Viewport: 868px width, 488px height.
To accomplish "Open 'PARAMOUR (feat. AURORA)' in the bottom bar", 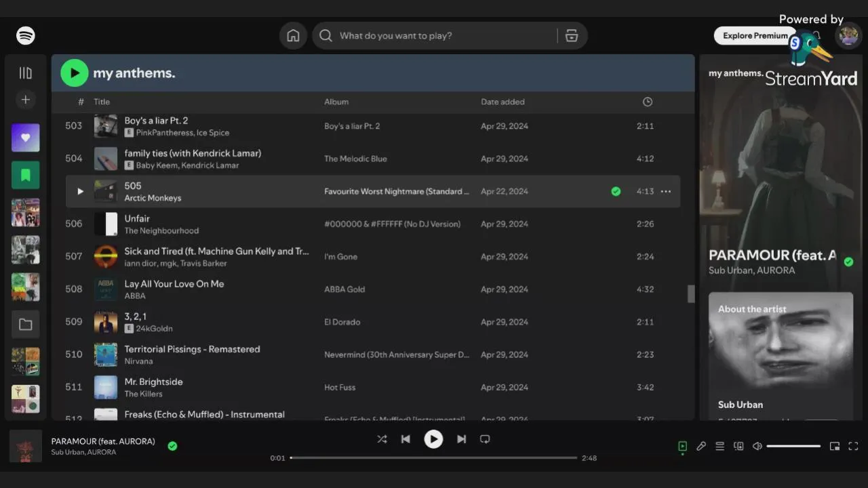I will [103, 441].
